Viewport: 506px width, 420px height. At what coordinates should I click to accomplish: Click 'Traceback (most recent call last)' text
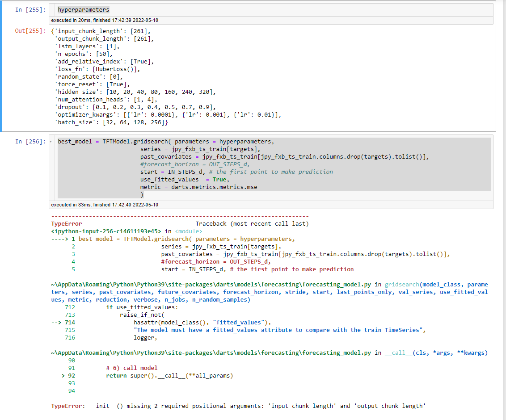pyautogui.click(x=252, y=223)
